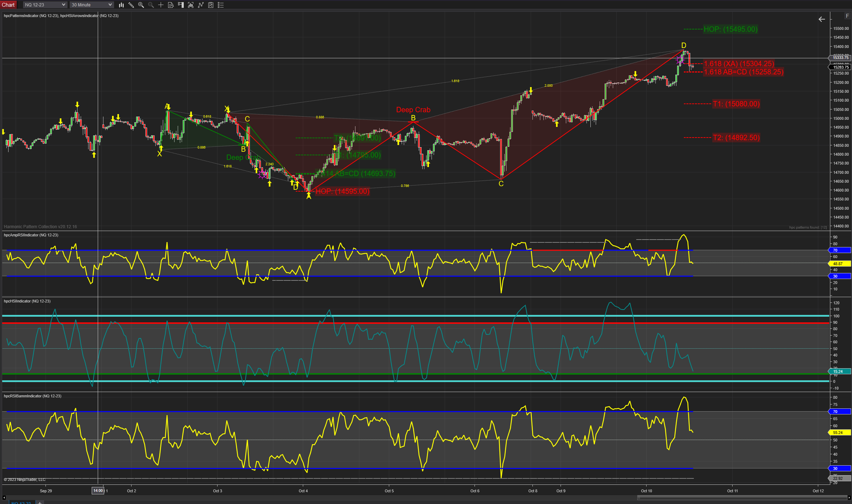Expand the 30 Minute interval dropdown
852x504 pixels.
click(110, 5)
